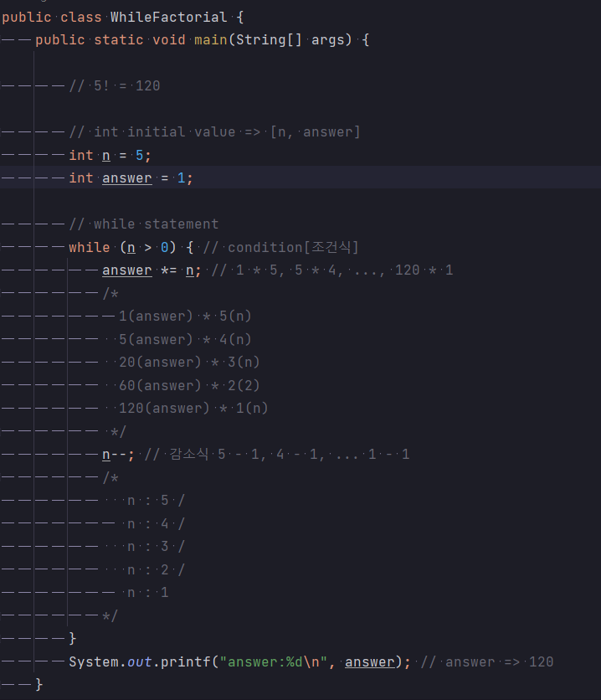The width and height of the screenshot is (601, 700).
Task: Click the comment '// 5! = 120'
Action: click(x=114, y=85)
